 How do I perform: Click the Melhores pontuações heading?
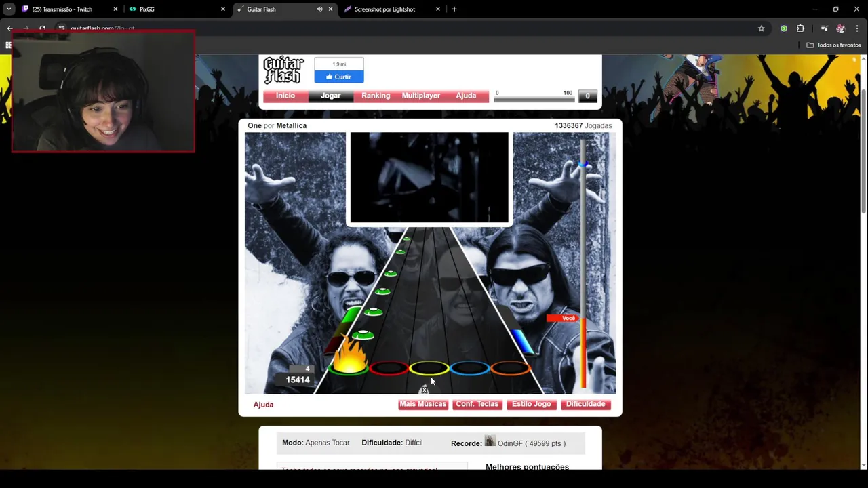(527, 466)
